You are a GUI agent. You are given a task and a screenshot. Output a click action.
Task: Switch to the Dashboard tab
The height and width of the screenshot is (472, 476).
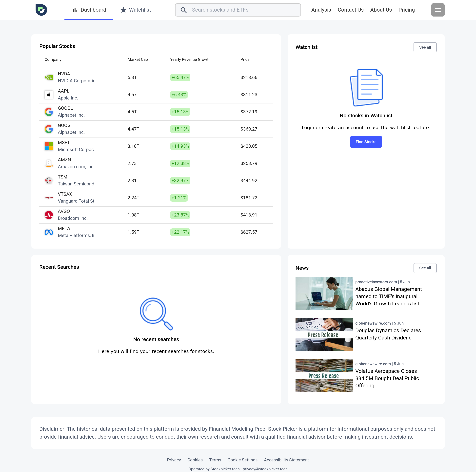point(89,10)
